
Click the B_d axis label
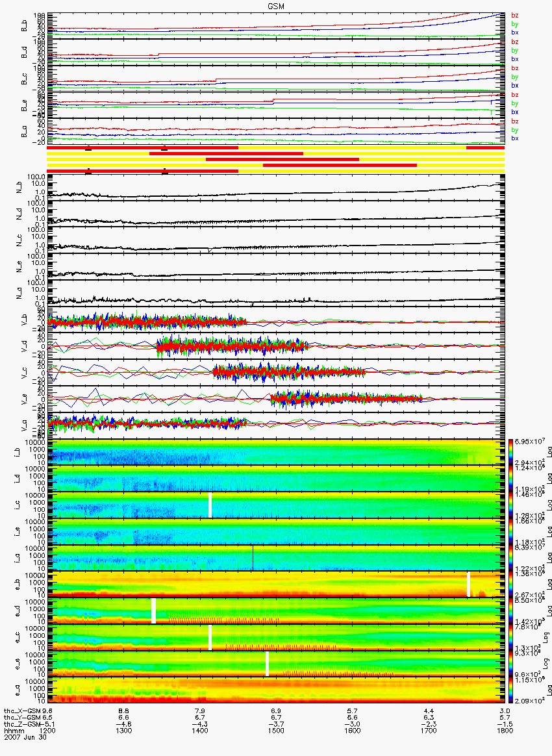tap(24, 52)
